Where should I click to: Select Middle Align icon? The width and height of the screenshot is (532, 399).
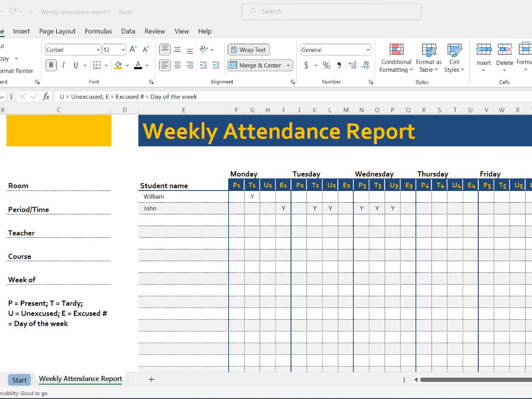pyautogui.click(x=178, y=49)
